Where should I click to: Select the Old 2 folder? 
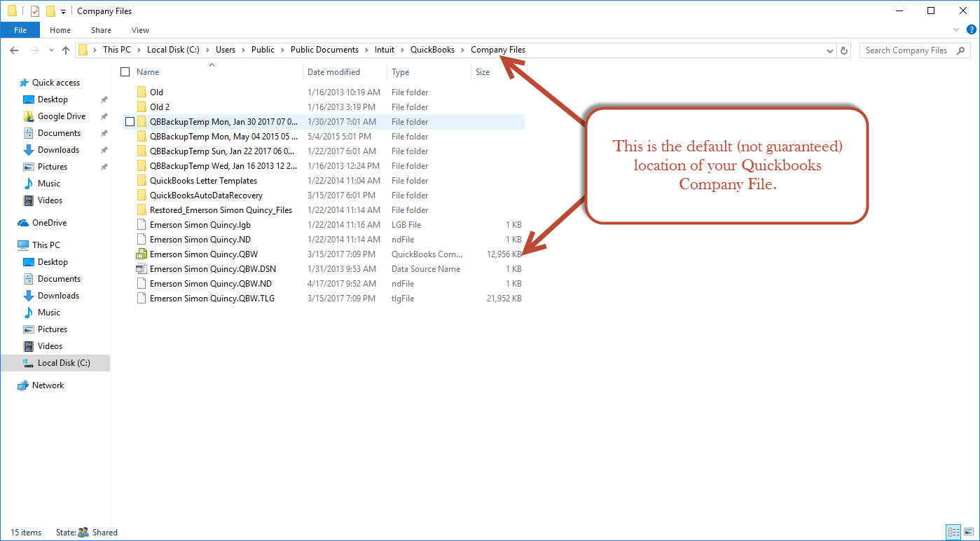click(x=160, y=107)
